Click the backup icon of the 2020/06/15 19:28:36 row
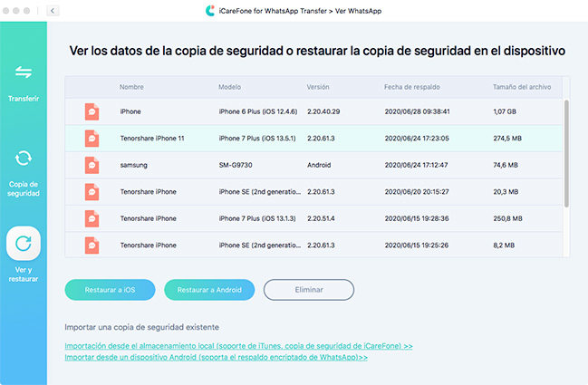The height and width of the screenshot is (385, 588). tap(92, 218)
